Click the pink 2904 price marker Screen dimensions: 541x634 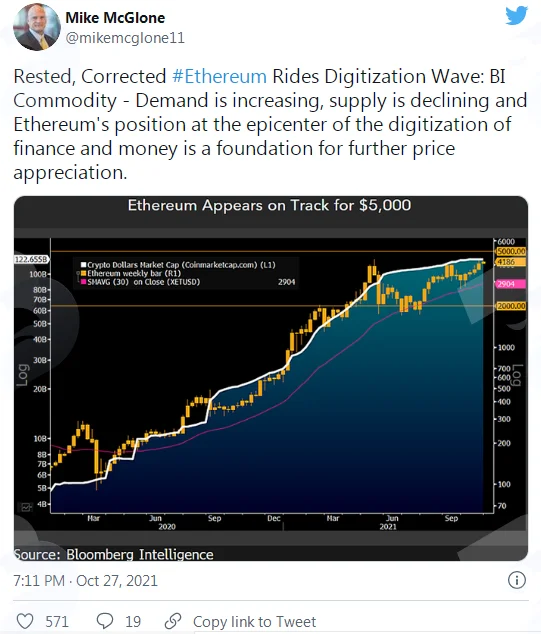(511, 284)
